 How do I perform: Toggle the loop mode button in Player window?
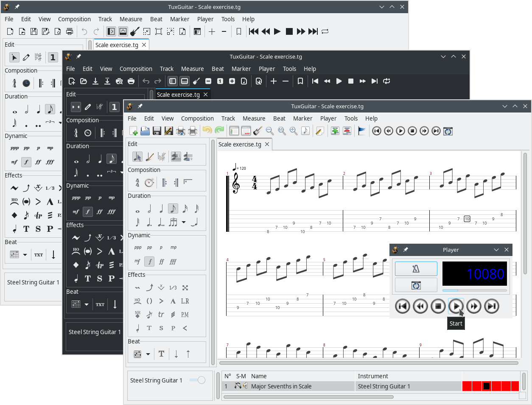(416, 285)
